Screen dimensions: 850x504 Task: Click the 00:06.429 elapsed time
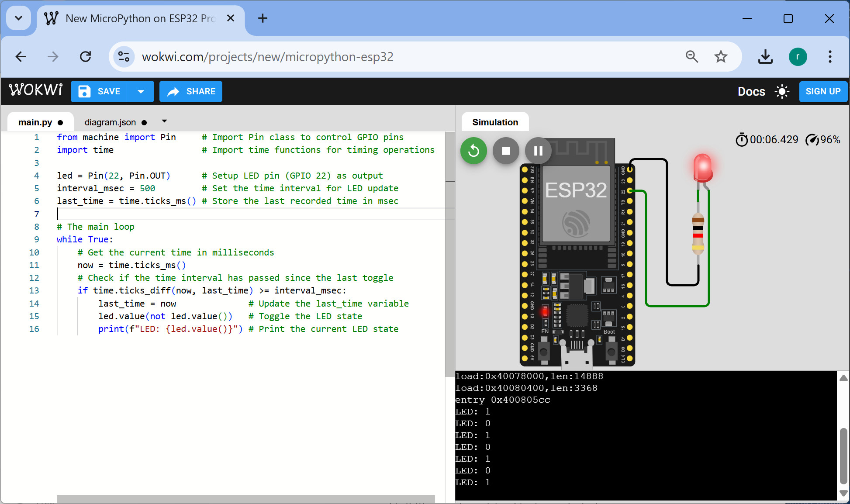point(774,140)
